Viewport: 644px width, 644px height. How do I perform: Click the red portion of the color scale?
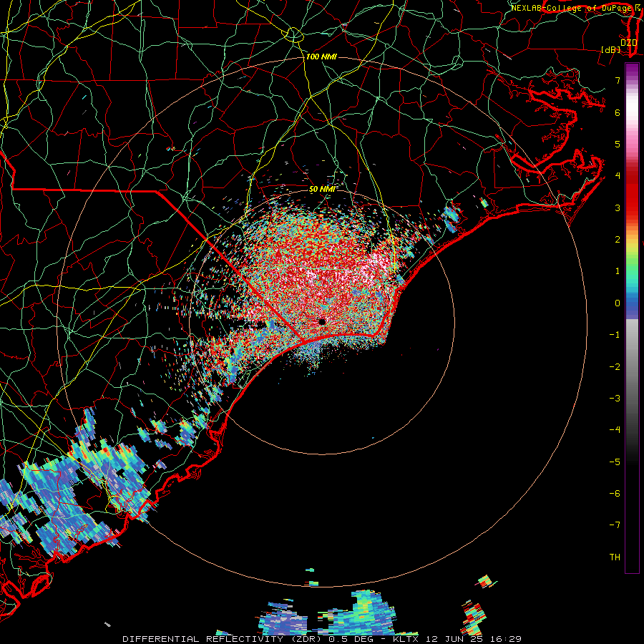632,193
